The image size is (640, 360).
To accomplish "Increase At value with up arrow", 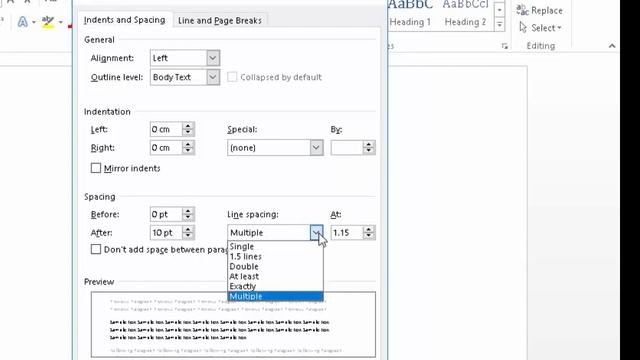I will (x=369, y=229).
